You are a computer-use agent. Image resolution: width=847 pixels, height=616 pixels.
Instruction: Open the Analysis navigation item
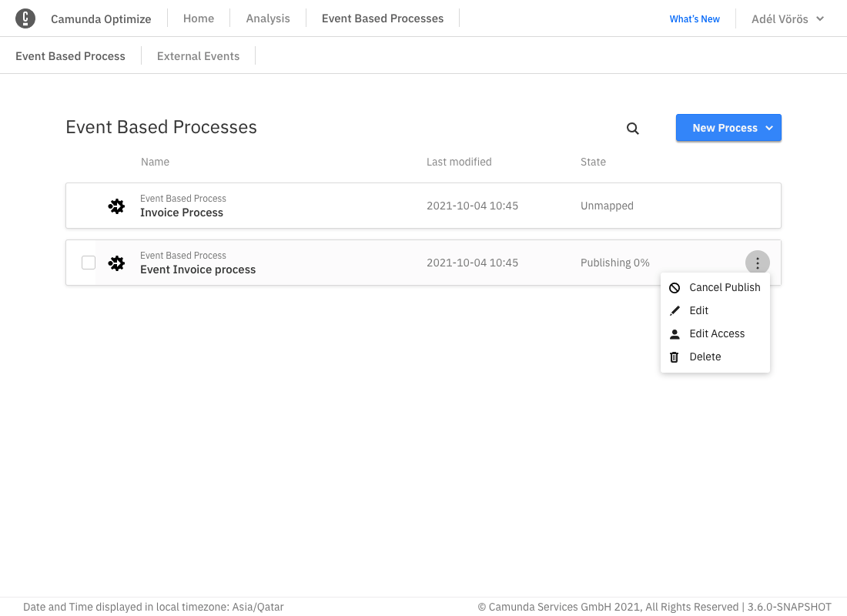click(x=267, y=18)
